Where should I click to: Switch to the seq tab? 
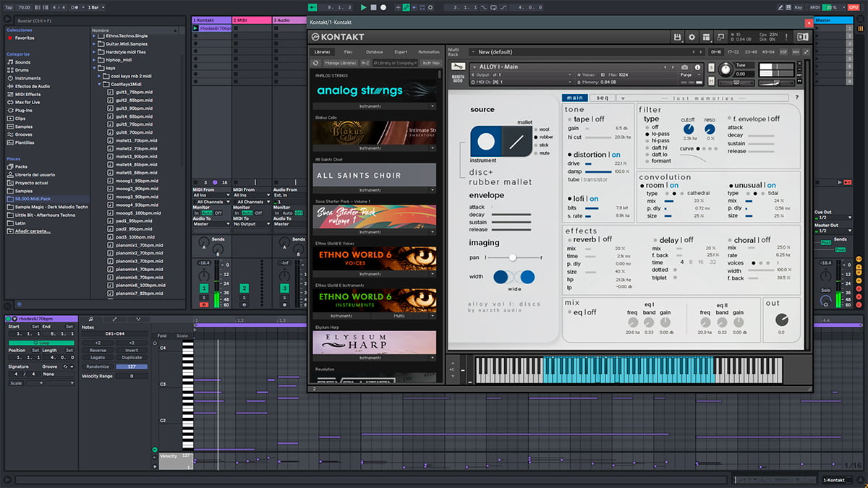pos(602,98)
